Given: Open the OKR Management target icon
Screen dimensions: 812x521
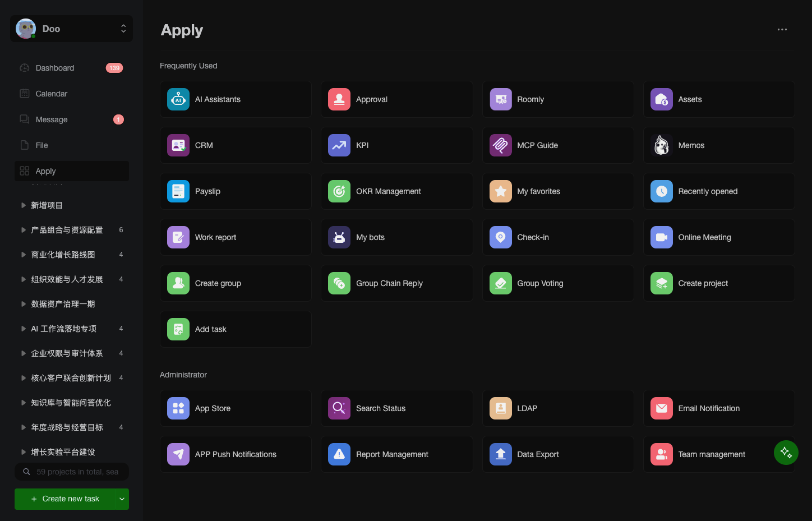Looking at the screenshot, I should [x=339, y=191].
